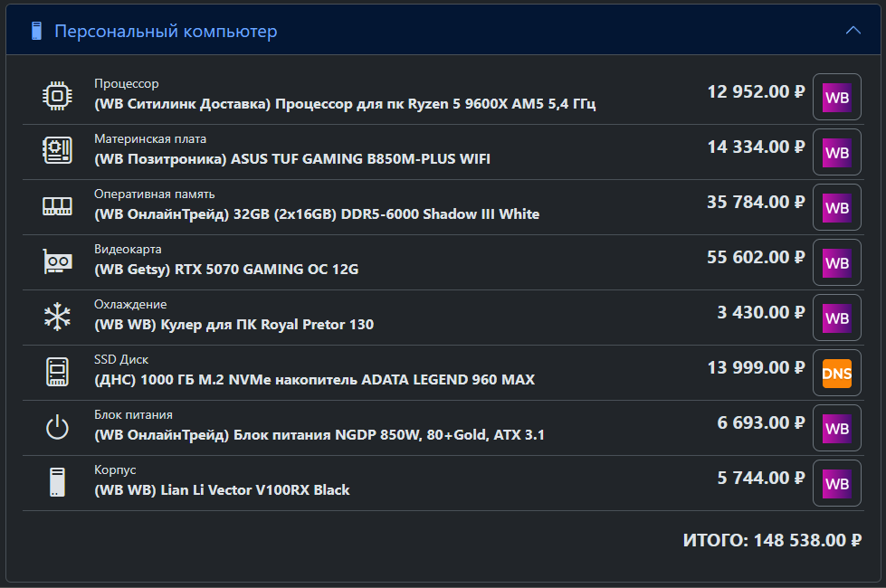Open RTX 5070 GAMING OC 12G link
Image resolution: width=886 pixels, height=588 pixels.
[226, 270]
